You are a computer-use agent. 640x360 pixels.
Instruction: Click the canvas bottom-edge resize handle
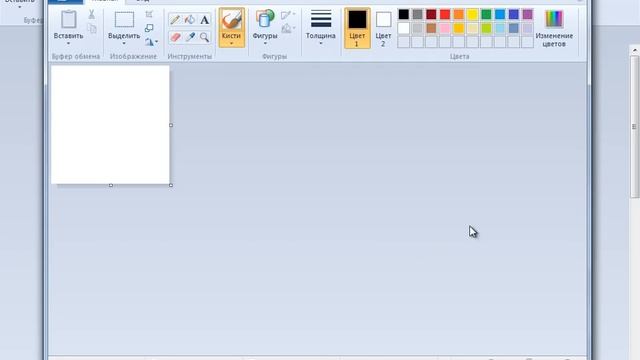(x=111, y=185)
